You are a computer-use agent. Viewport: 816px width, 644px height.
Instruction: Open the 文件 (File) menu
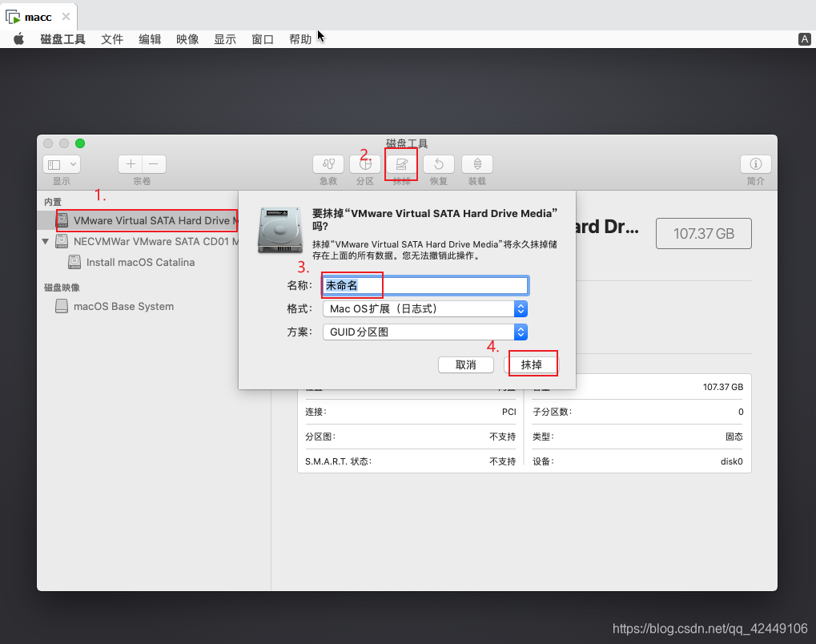pyautogui.click(x=112, y=39)
